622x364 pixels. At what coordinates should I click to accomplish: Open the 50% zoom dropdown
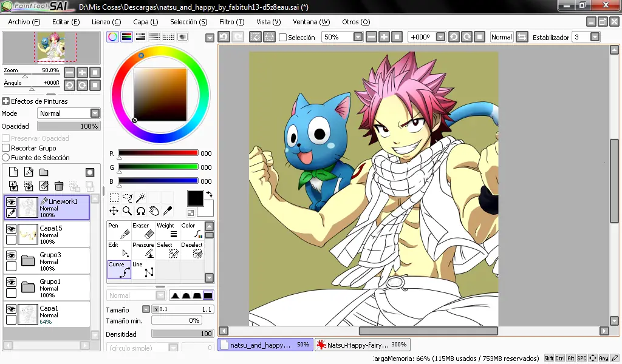pyautogui.click(x=358, y=37)
